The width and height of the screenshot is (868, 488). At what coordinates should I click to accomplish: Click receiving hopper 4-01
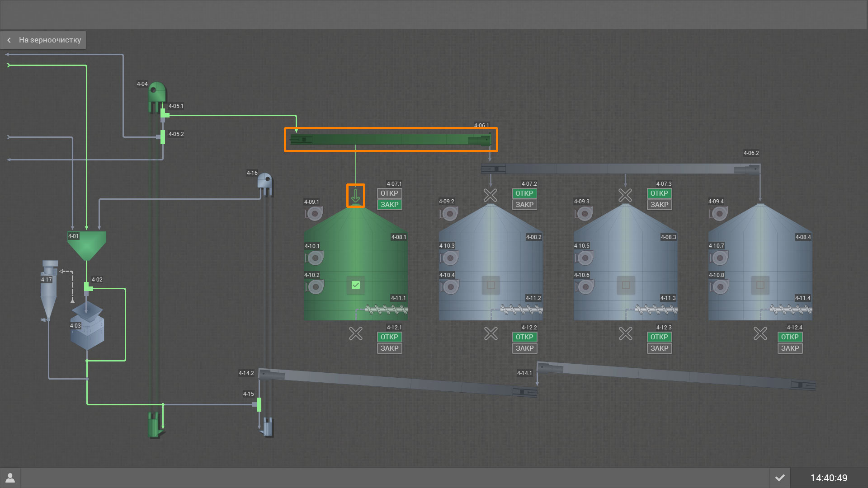[x=87, y=244]
